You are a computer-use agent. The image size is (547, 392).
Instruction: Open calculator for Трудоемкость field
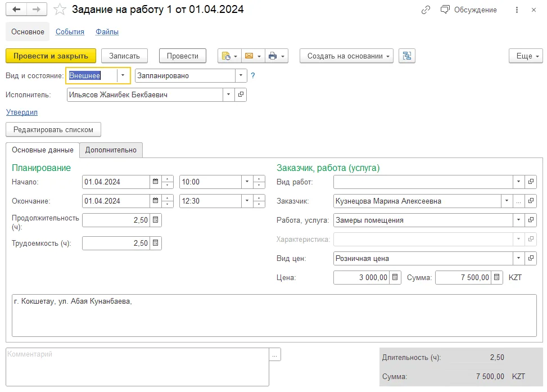(x=156, y=243)
